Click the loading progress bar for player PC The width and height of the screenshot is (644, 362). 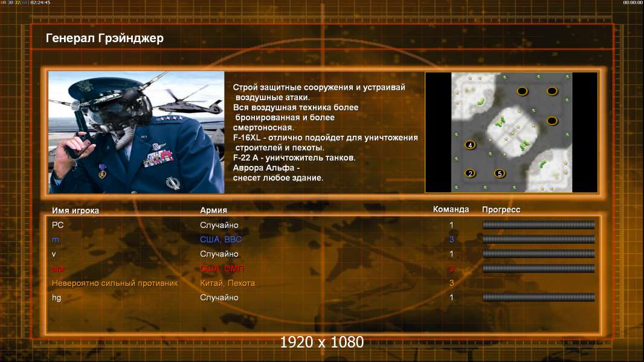538,224
